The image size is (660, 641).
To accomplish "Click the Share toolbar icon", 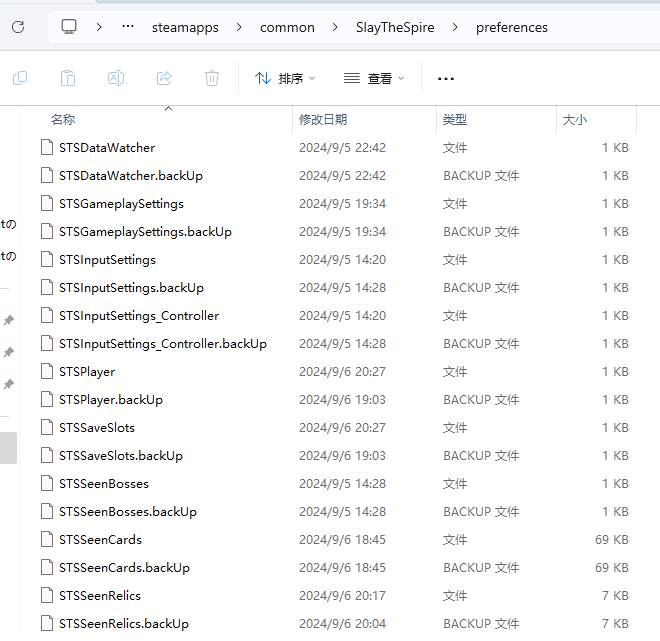I will click(x=164, y=78).
